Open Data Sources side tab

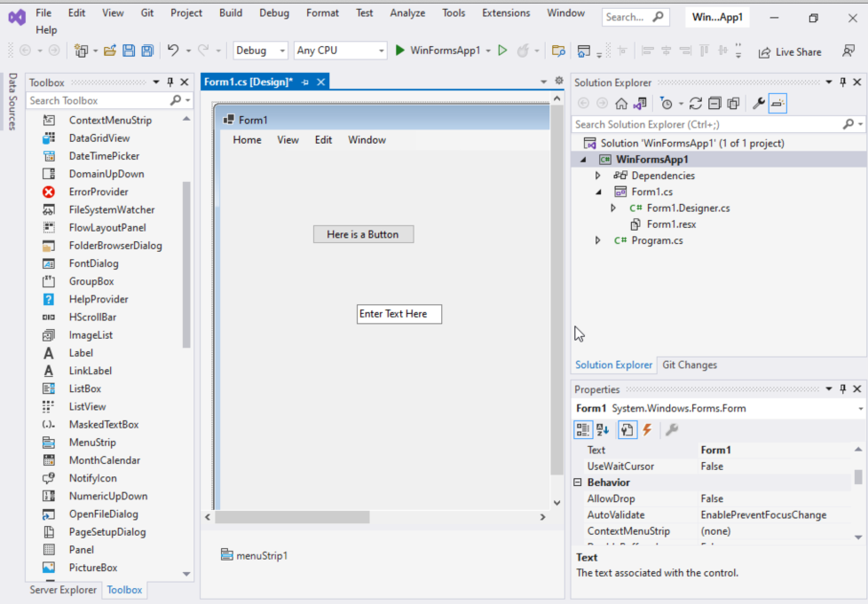pyautogui.click(x=12, y=101)
